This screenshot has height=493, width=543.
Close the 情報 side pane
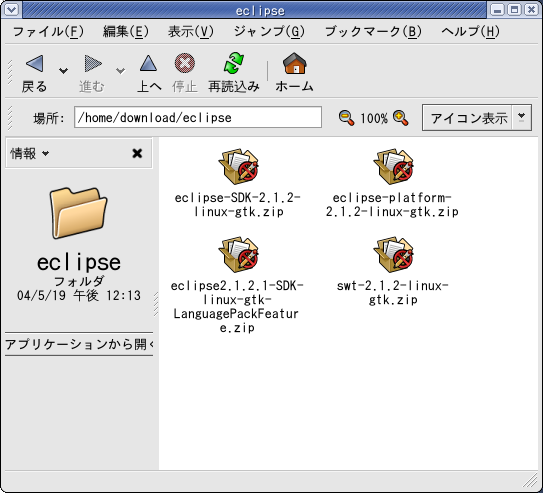tap(137, 153)
